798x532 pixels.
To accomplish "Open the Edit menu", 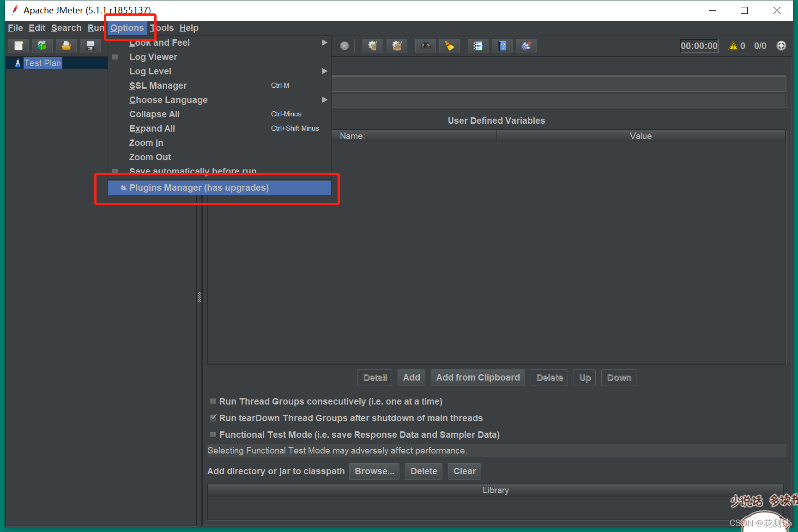I will coord(37,28).
